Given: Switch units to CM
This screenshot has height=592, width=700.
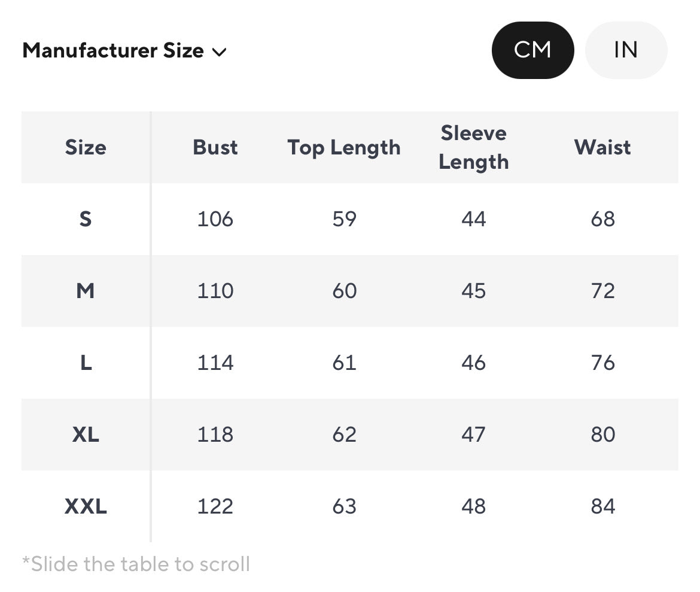Looking at the screenshot, I should [532, 50].
